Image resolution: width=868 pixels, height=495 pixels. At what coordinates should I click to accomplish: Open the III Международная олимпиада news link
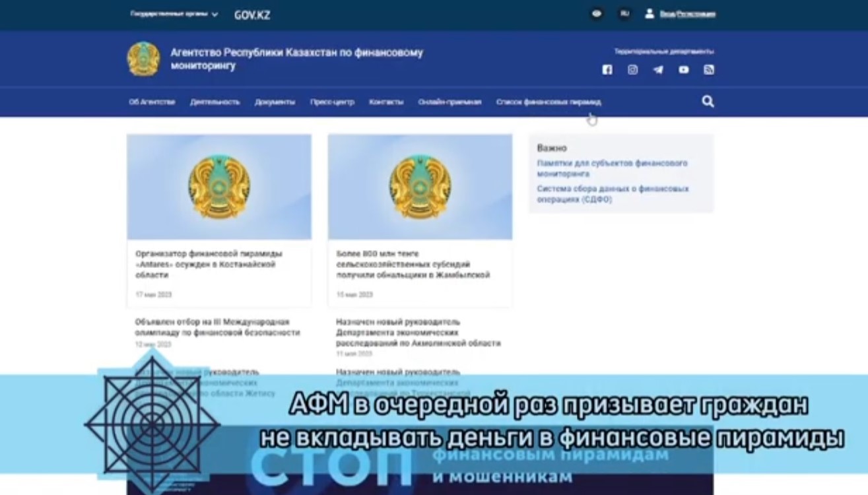click(217, 327)
